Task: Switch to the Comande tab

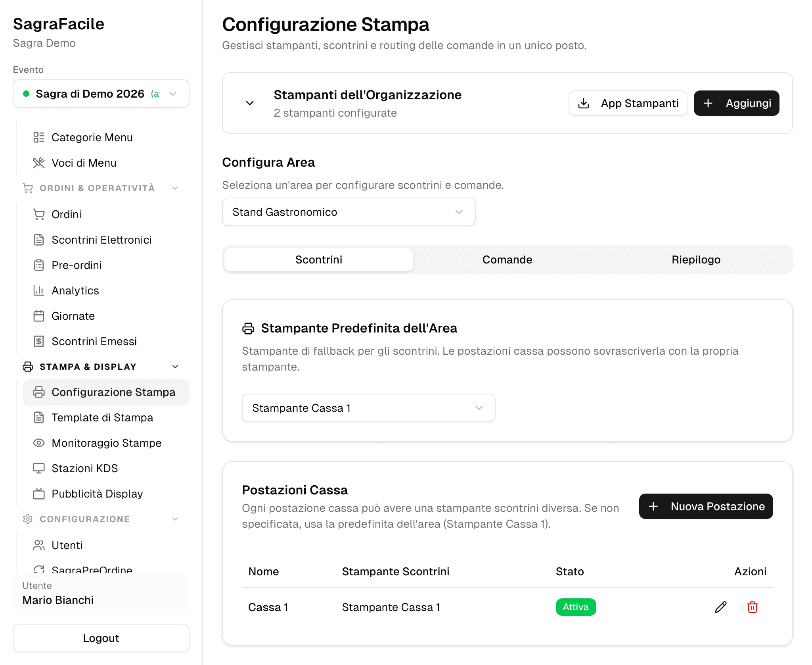Action: (507, 259)
